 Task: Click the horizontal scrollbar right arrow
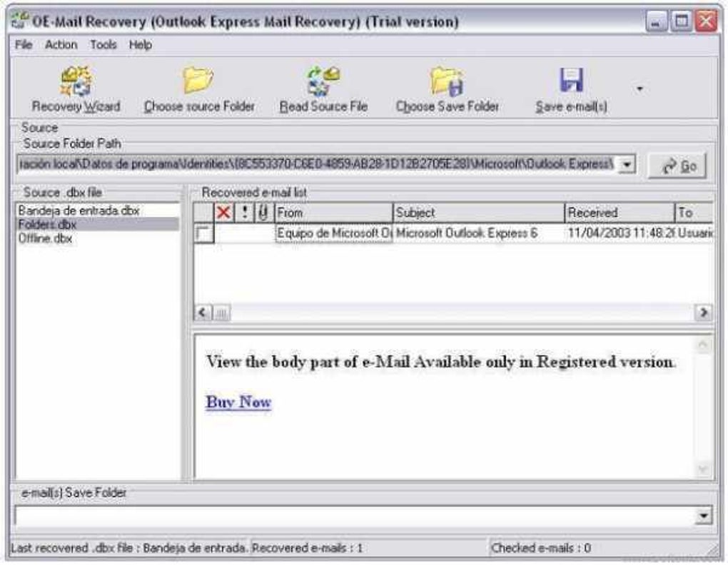click(x=704, y=312)
